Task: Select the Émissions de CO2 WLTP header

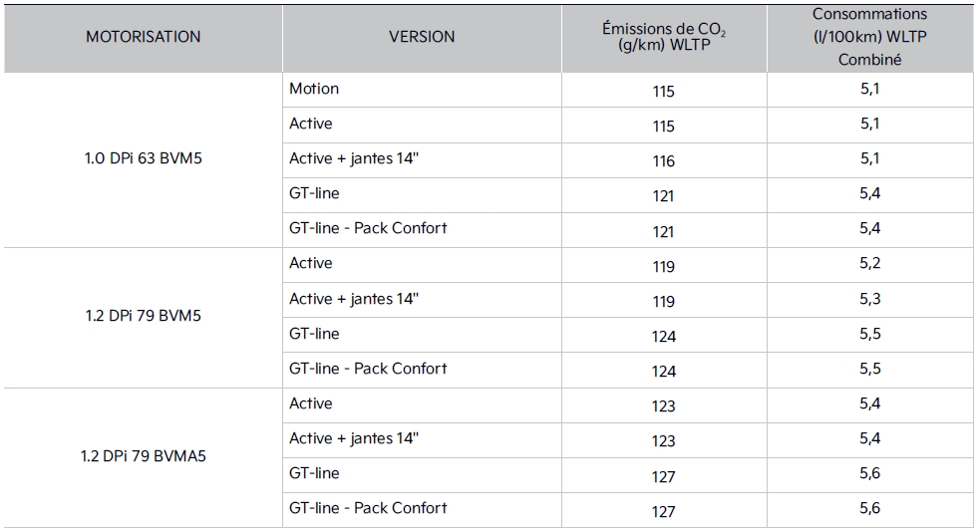Action: [x=663, y=37]
